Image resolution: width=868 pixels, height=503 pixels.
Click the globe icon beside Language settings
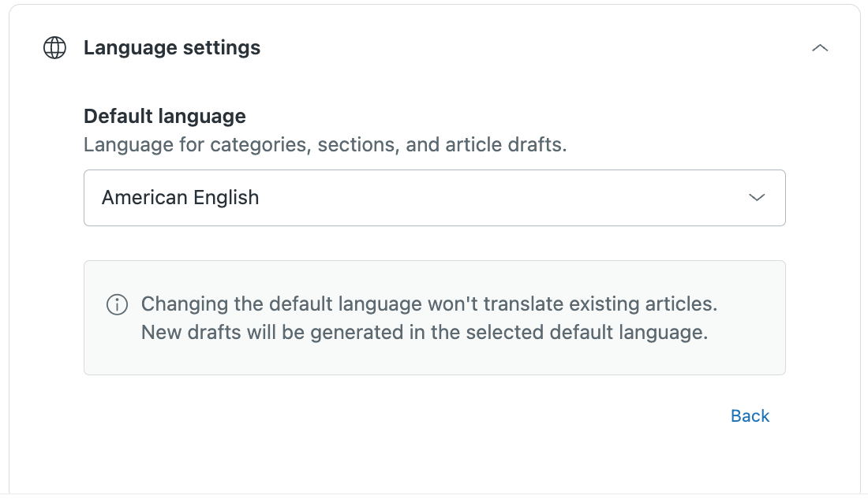coord(54,48)
